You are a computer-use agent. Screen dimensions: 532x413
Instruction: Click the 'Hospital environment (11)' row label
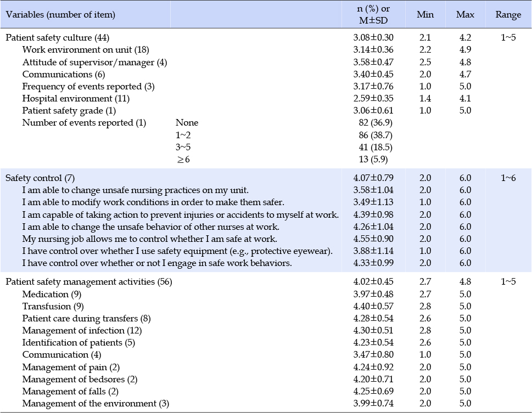coord(76,98)
